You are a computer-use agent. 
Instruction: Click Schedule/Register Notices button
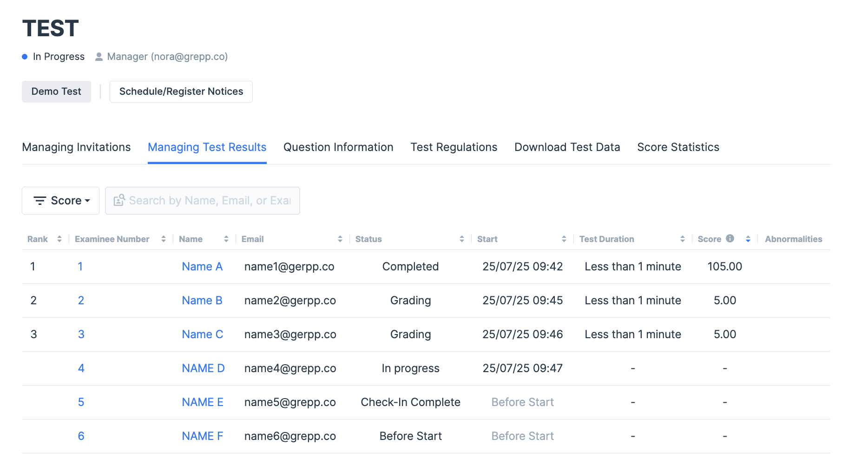[x=181, y=92]
